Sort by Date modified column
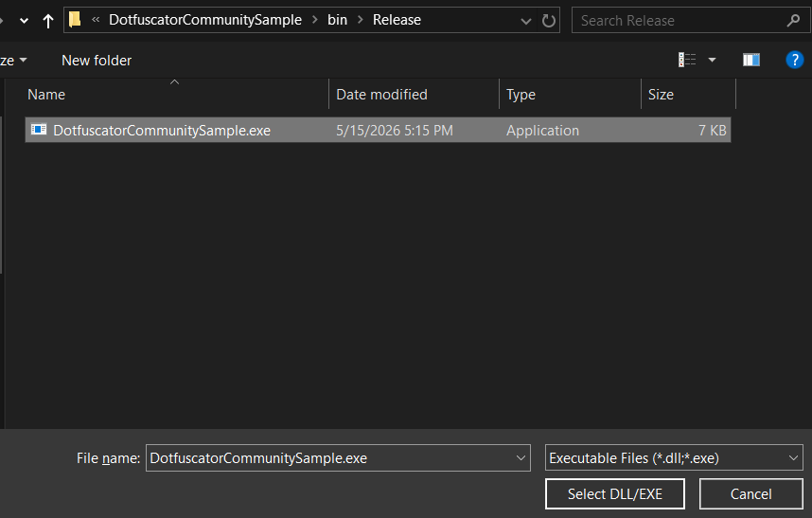812x518 pixels. [414, 95]
